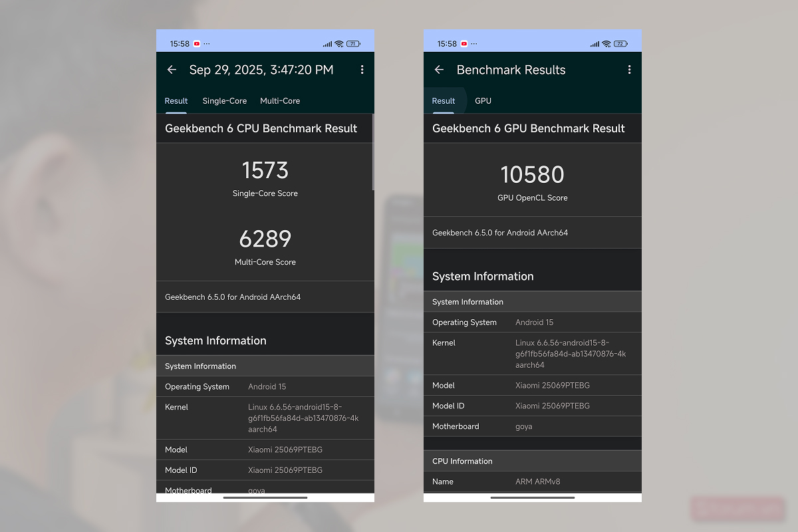Tap Kernel row in GPU result screen
Image resolution: width=798 pixels, height=532 pixels.
533,354
